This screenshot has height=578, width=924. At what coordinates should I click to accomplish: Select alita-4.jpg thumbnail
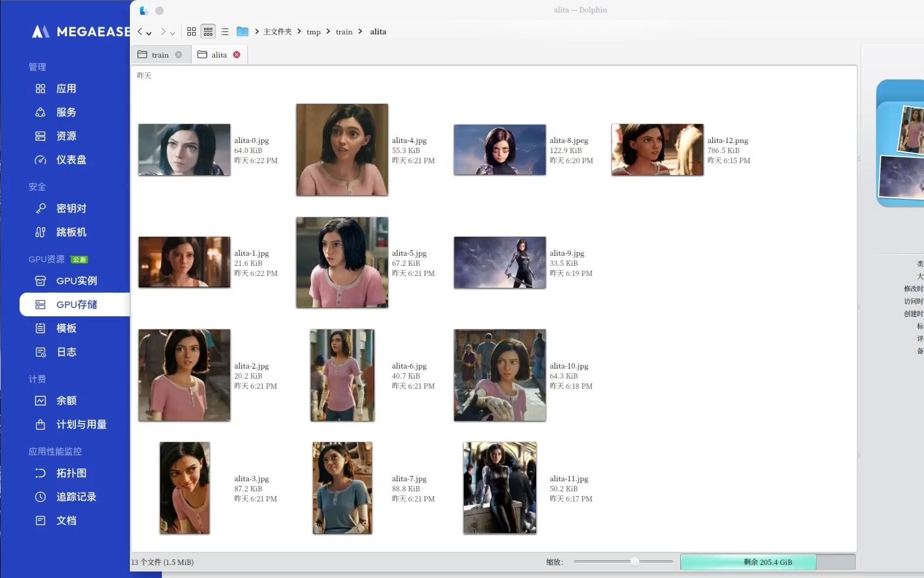342,150
